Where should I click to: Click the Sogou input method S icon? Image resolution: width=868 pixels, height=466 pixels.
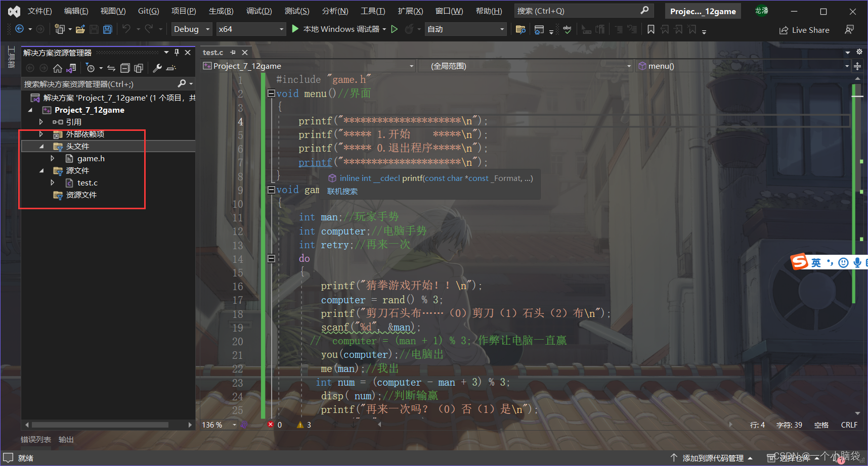(x=800, y=261)
